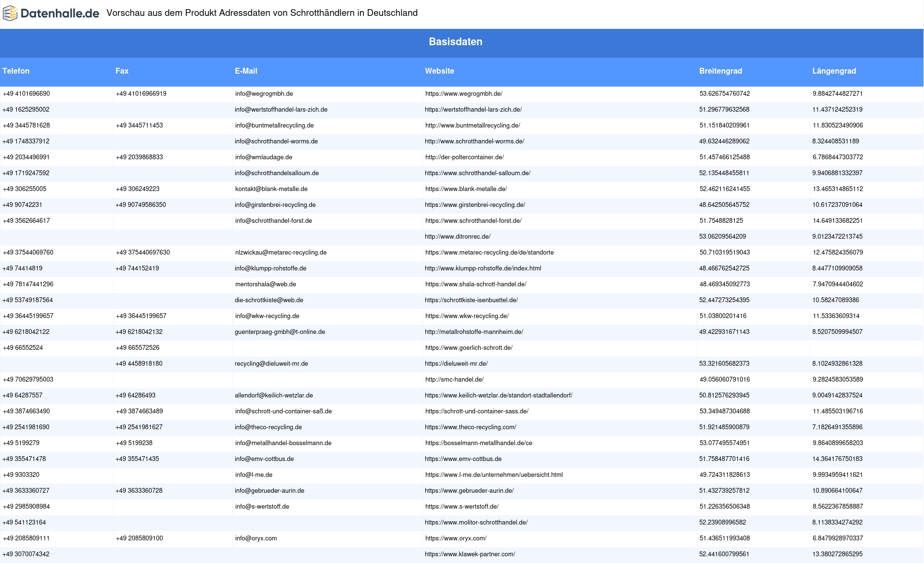Click email recycling@dieluweit-mr.de
This screenshot has width=924, height=563.
pos(271,364)
